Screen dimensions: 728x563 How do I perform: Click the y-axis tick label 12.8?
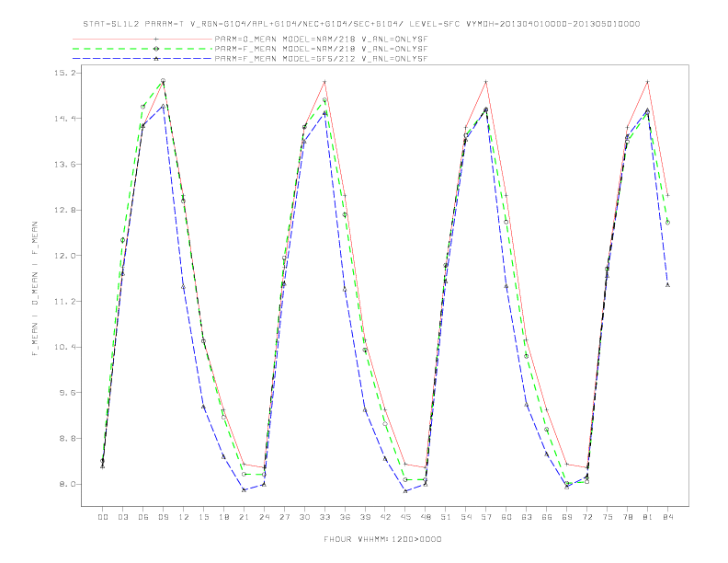[63, 210]
